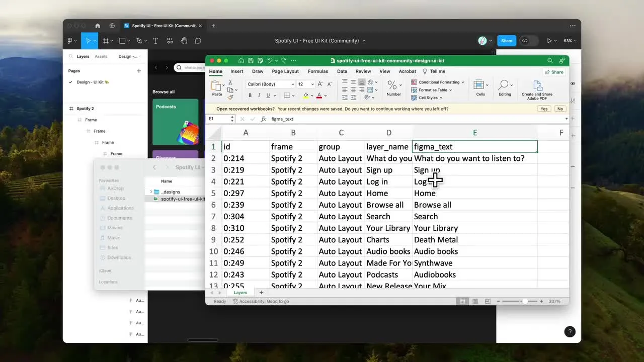Click the Insert Function fx icon

pos(263,119)
